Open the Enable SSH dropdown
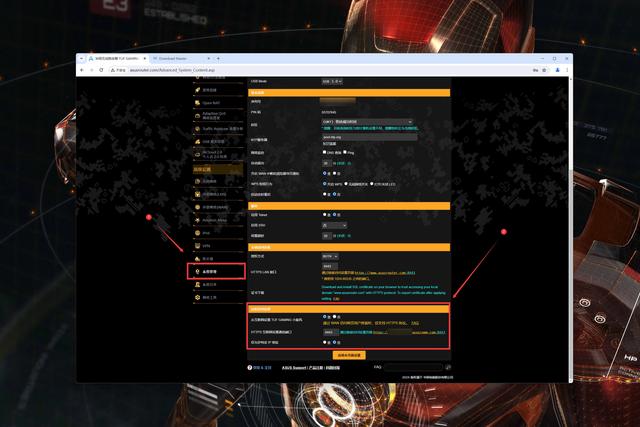 (334, 225)
